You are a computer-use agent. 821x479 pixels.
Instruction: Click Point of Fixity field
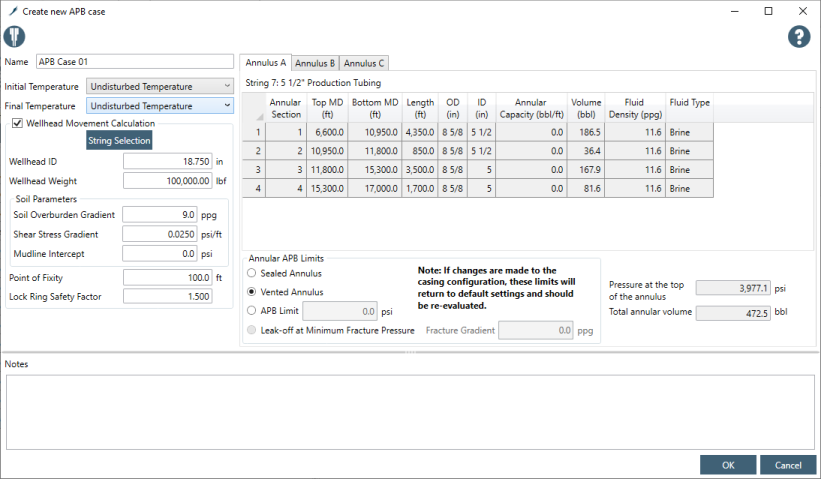pos(168,278)
